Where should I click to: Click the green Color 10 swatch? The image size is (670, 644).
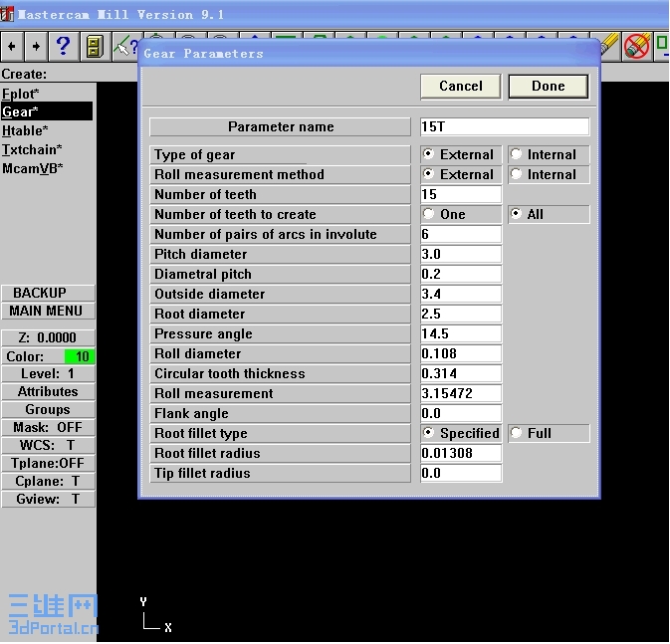[x=80, y=356]
